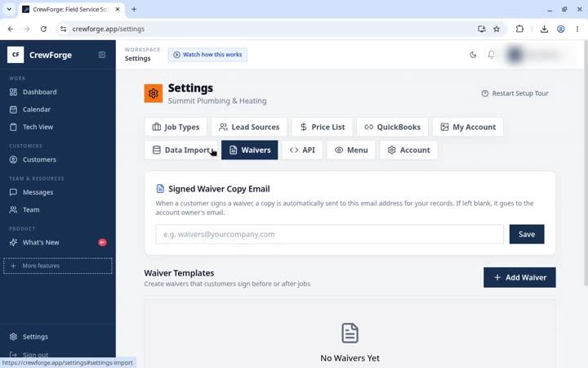
Task: Click the waiver email input field
Action: point(330,235)
